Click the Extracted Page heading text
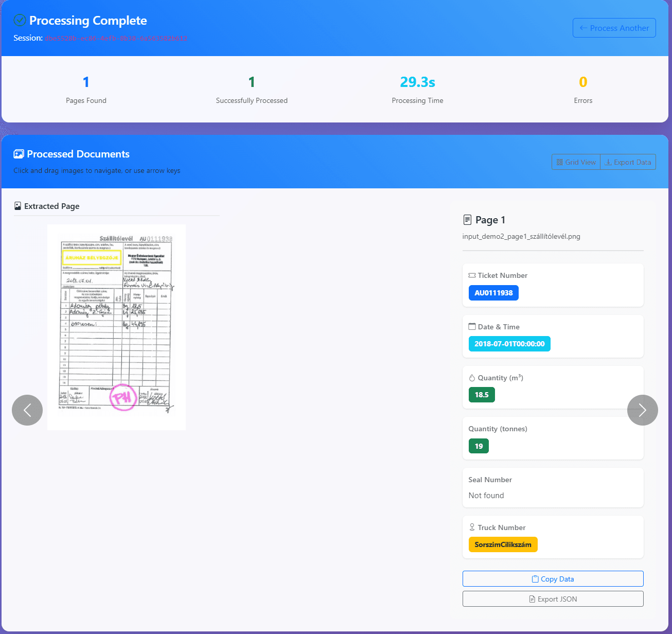This screenshot has height=634, width=672. [x=51, y=206]
